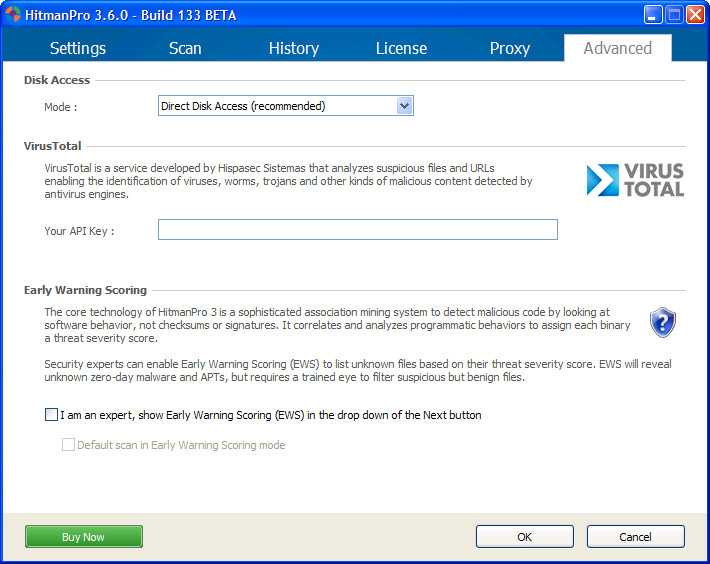
Task: Go to the Proxy tab
Action: (509, 48)
